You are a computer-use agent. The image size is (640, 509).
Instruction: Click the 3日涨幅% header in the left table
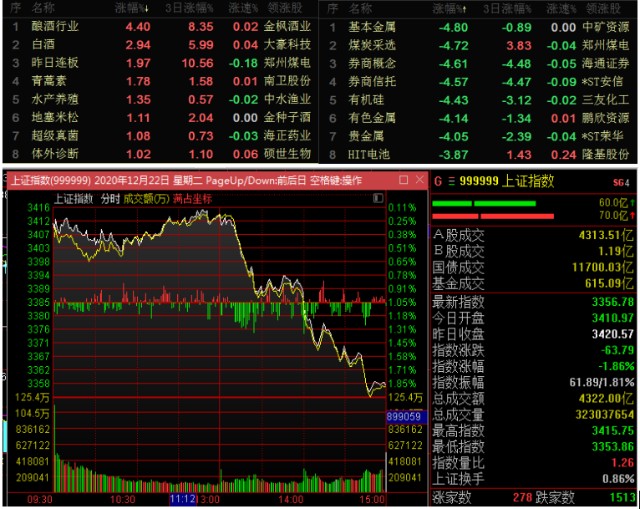coord(192,8)
